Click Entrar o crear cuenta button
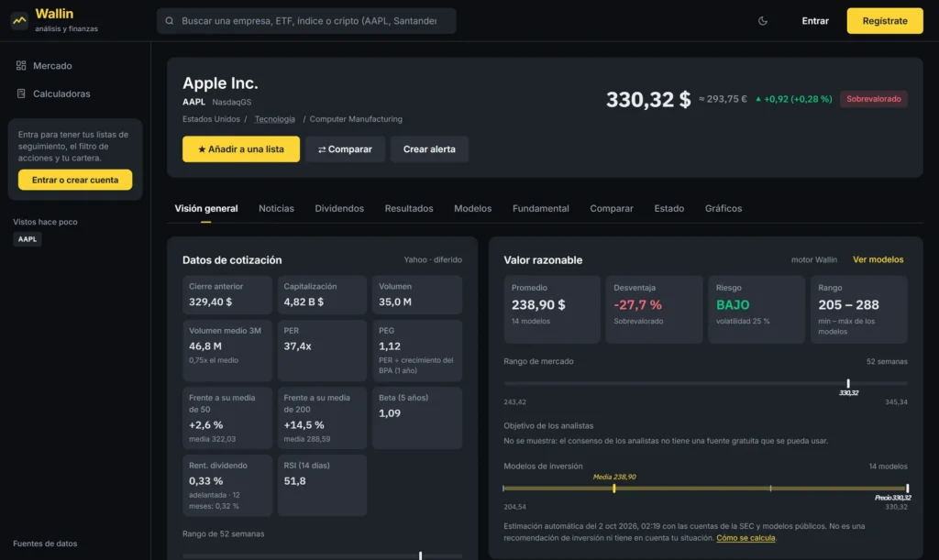The height and width of the screenshot is (560, 939). (x=75, y=180)
